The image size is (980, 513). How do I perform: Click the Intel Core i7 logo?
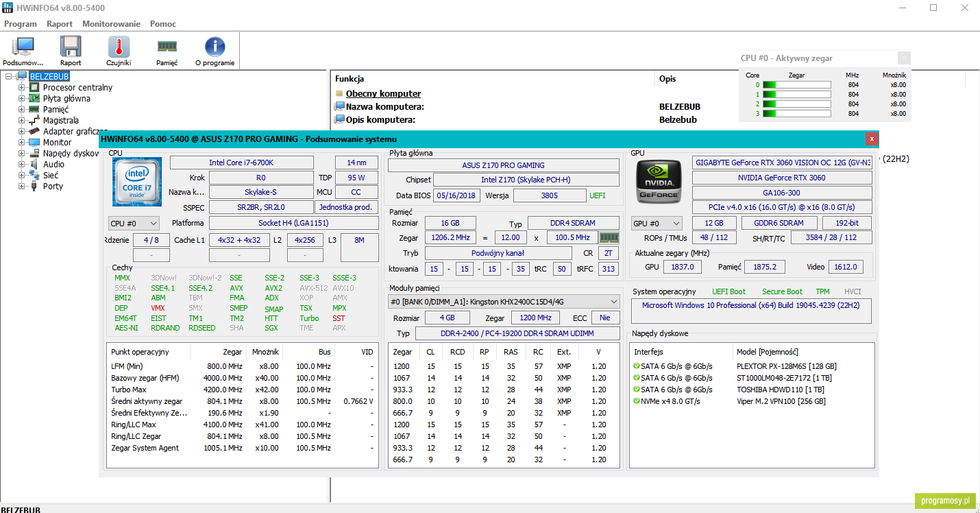point(137,182)
